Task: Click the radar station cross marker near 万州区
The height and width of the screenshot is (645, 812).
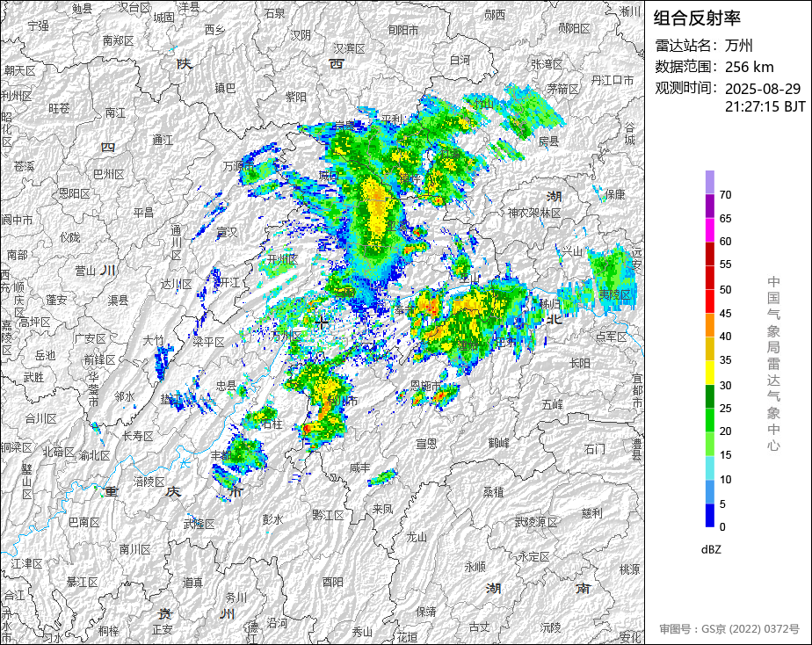Action: point(322,323)
